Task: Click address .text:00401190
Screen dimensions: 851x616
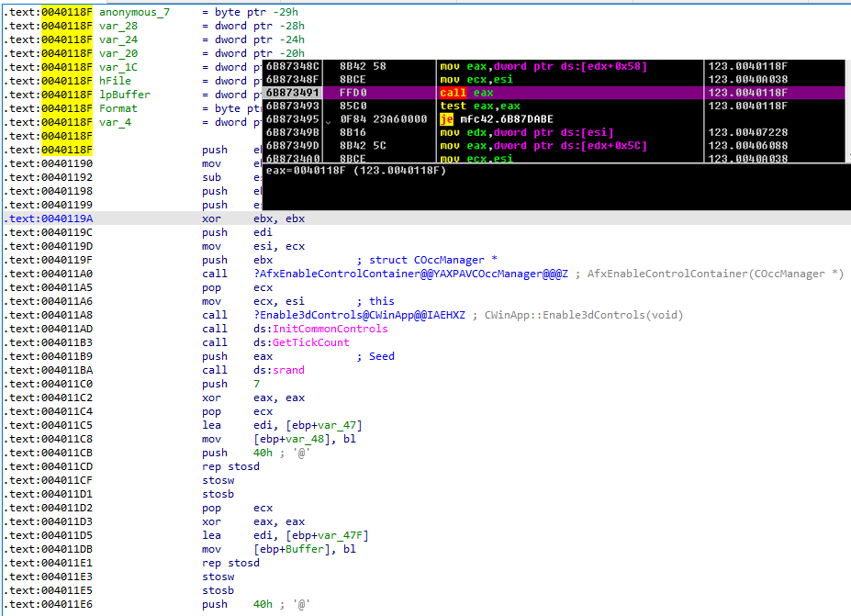Action: (49, 164)
